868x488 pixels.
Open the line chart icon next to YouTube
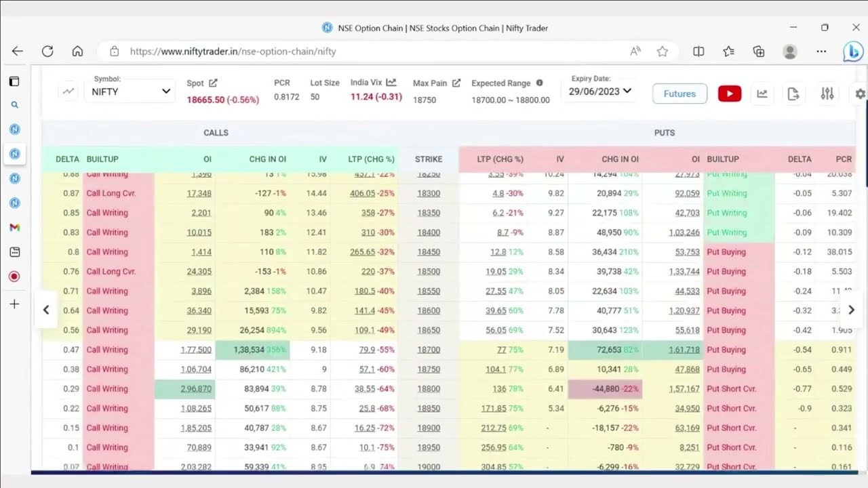(762, 94)
